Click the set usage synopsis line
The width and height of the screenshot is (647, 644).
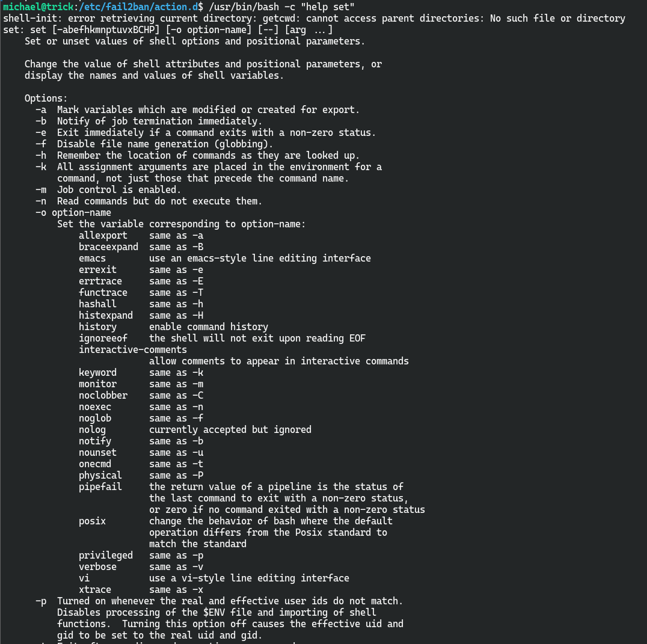pyautogui.click(x=168, y=29)
